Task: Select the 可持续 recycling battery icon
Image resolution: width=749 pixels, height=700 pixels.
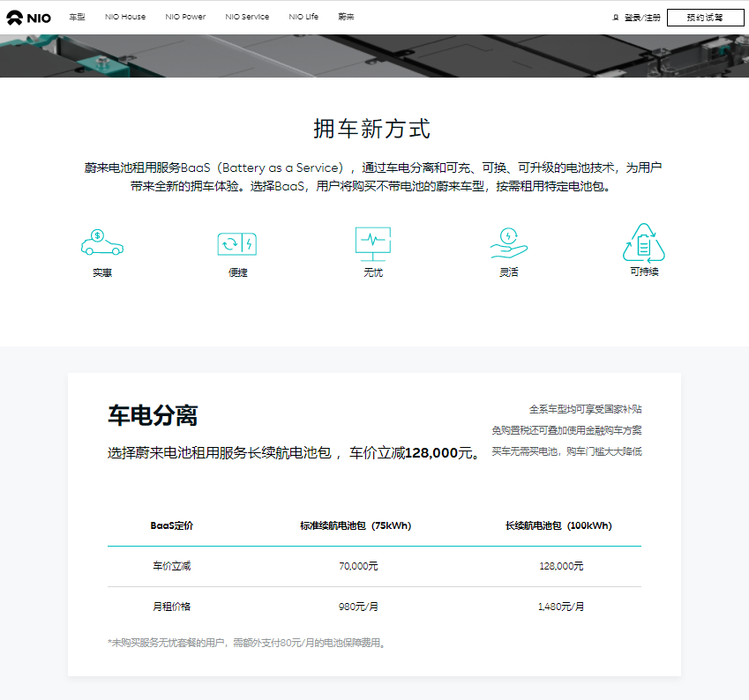Action: click(644, 242)
